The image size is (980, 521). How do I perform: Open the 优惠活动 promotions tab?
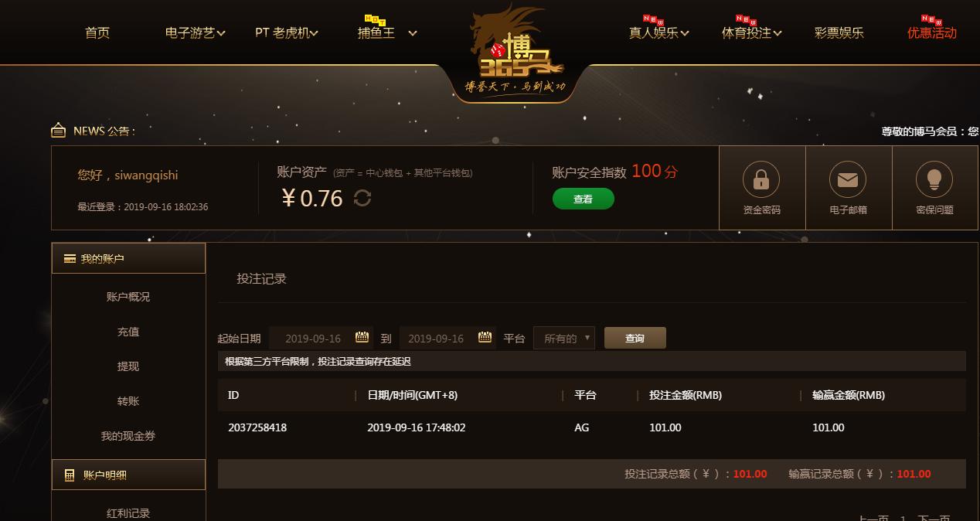pyautogui.click(x=932, y=32)
